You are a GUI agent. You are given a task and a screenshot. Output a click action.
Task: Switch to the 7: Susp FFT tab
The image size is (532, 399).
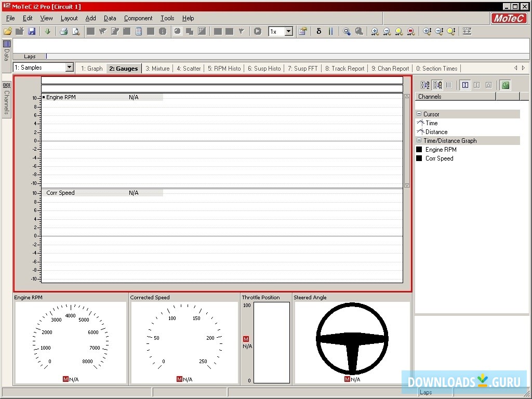click(x=303, y=68)
